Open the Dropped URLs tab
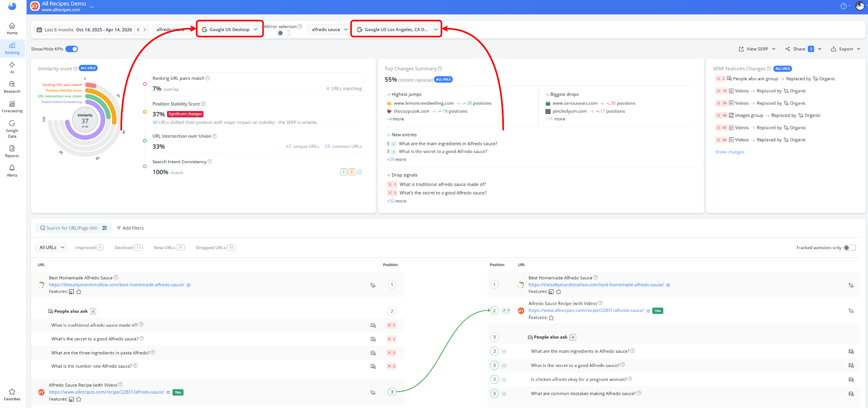 215,247
